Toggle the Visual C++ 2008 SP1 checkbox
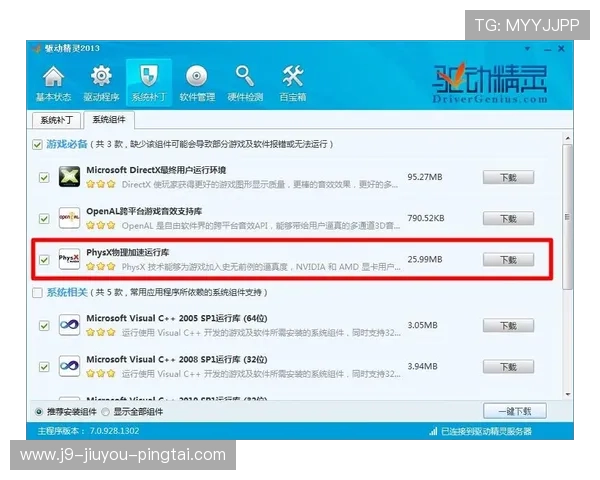 pyautogui.click(x=44, y=367)
